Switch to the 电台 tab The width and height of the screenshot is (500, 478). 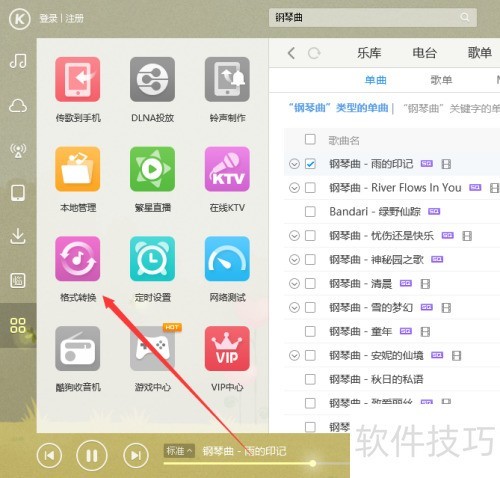pos(424,53)
